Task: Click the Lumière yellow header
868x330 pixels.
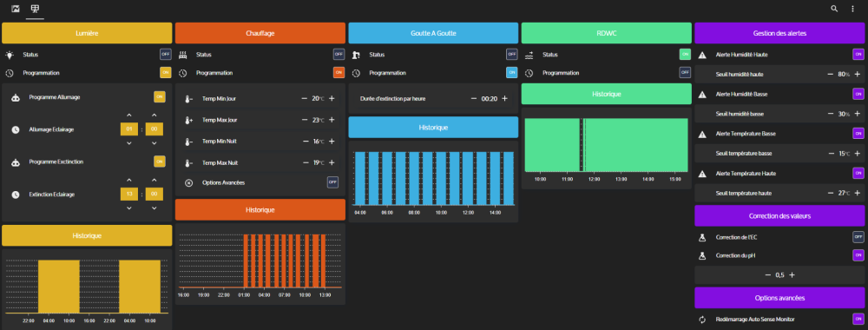Action: coord(87,33)
